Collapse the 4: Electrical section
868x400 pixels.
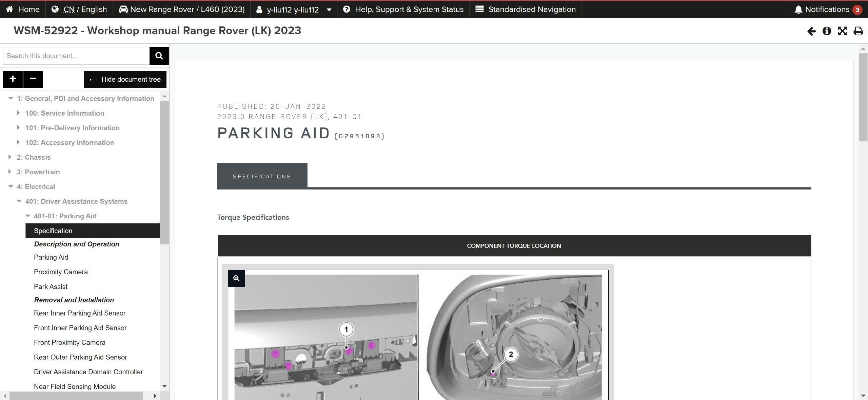(x=10, y=186)
